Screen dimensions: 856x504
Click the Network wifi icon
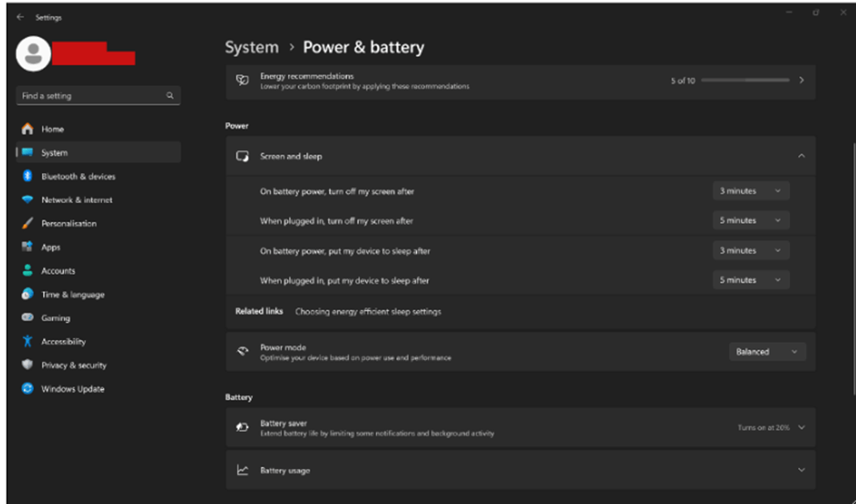[27, 200]
